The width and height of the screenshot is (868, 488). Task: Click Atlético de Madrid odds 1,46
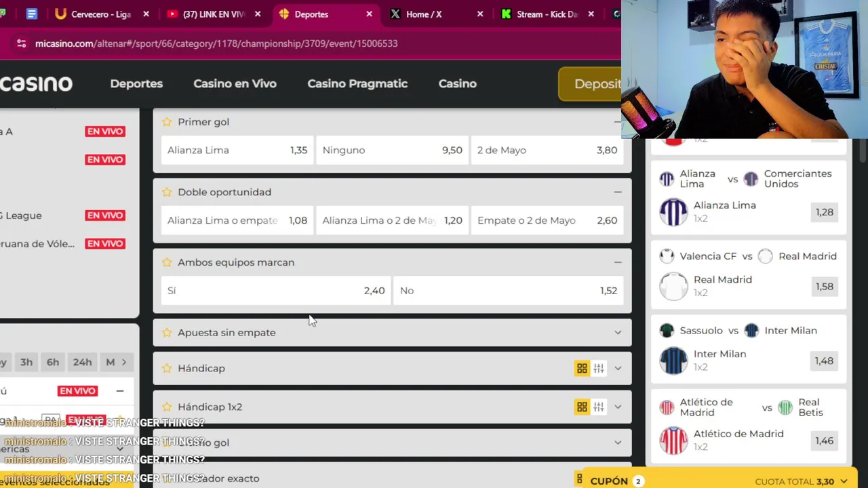click(x=825, y=441)
